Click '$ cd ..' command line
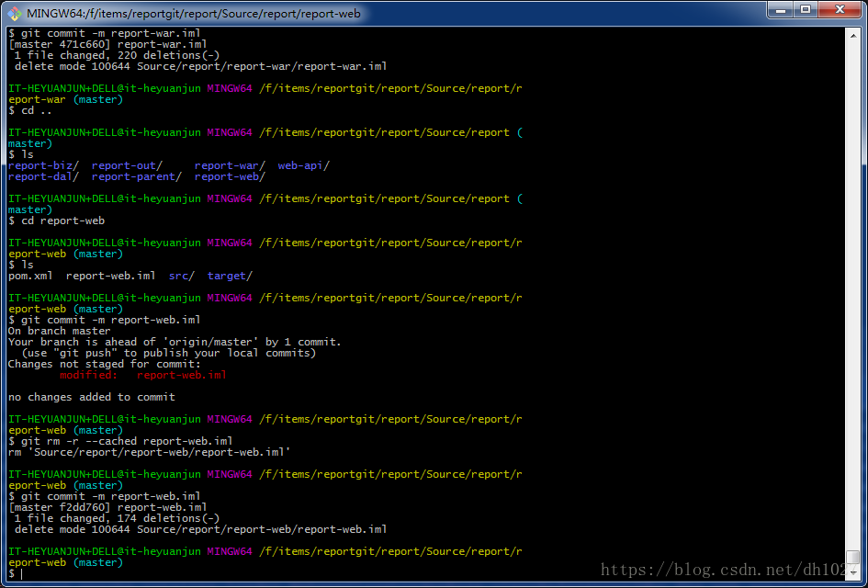 point(30,110)
